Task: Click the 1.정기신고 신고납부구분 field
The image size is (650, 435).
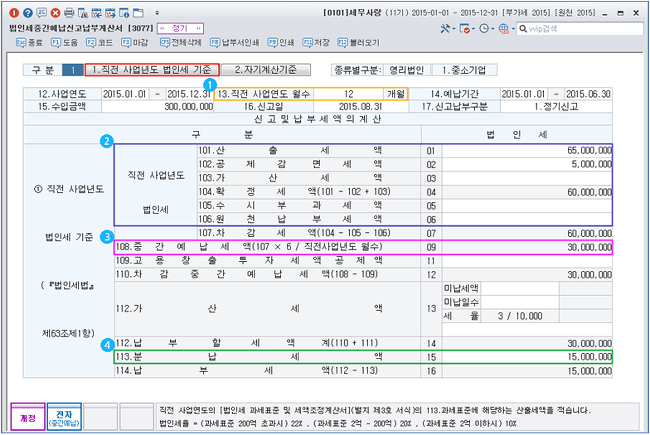Action: coord(556,107)
